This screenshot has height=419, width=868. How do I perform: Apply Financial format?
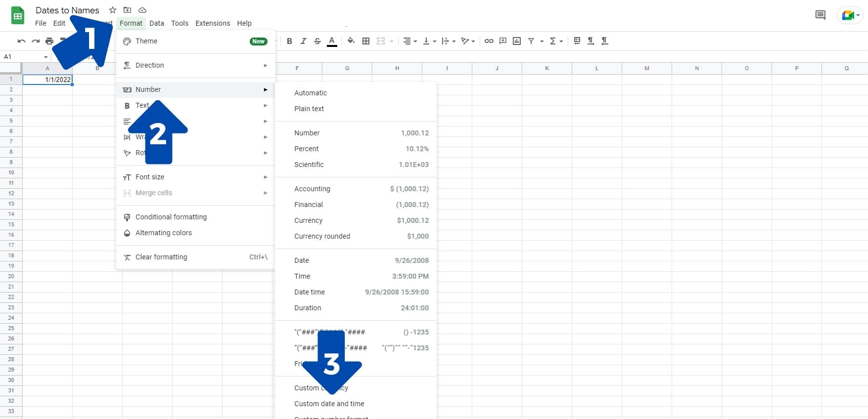tap(356, 205)
